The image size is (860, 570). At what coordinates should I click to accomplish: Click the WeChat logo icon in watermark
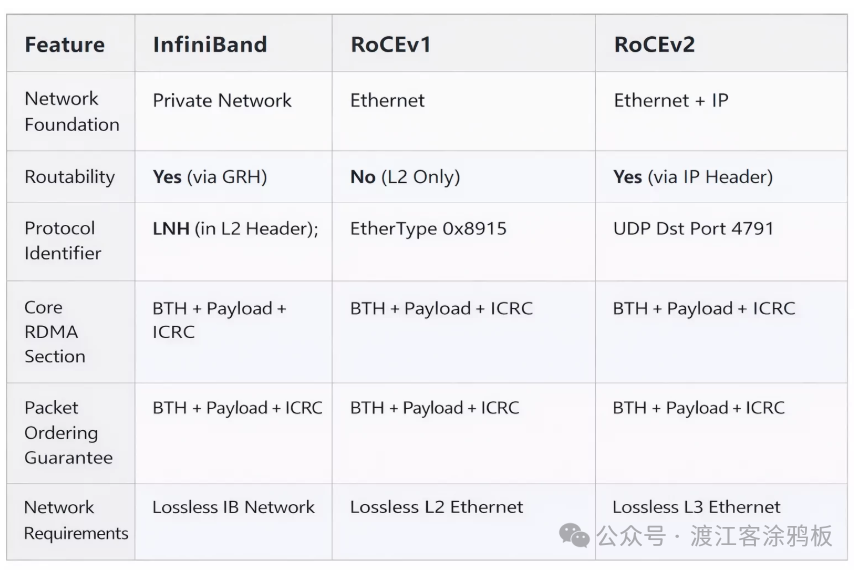[575, 536]
